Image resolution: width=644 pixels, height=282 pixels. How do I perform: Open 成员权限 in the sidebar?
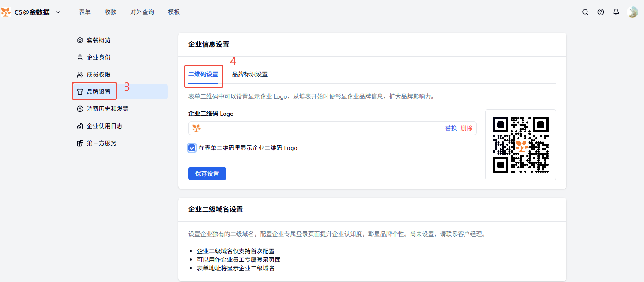coord(98,75)
